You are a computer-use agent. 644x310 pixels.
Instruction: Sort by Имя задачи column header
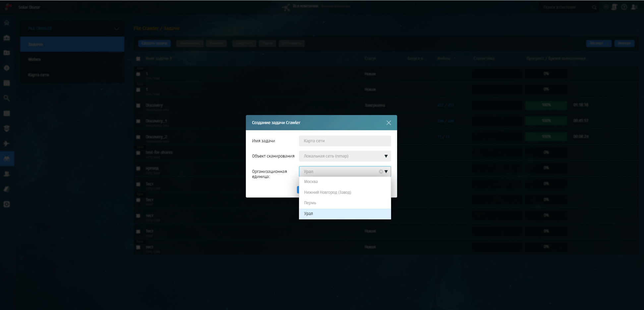click(159, 59)
